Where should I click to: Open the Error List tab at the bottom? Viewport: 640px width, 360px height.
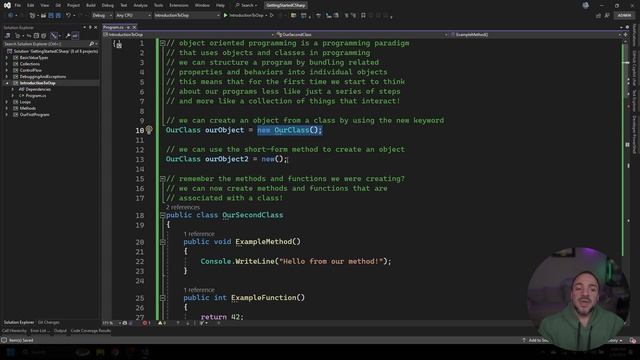point(40,331)
